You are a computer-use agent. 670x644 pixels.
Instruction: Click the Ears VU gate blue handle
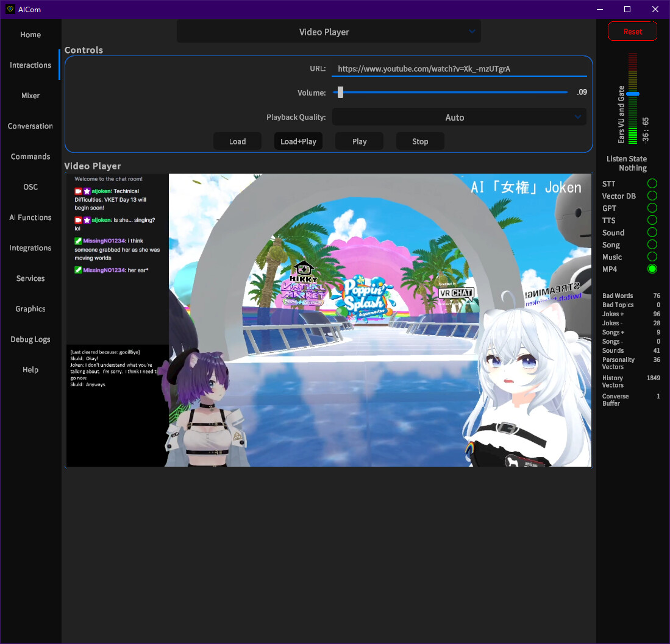(633, 94)
